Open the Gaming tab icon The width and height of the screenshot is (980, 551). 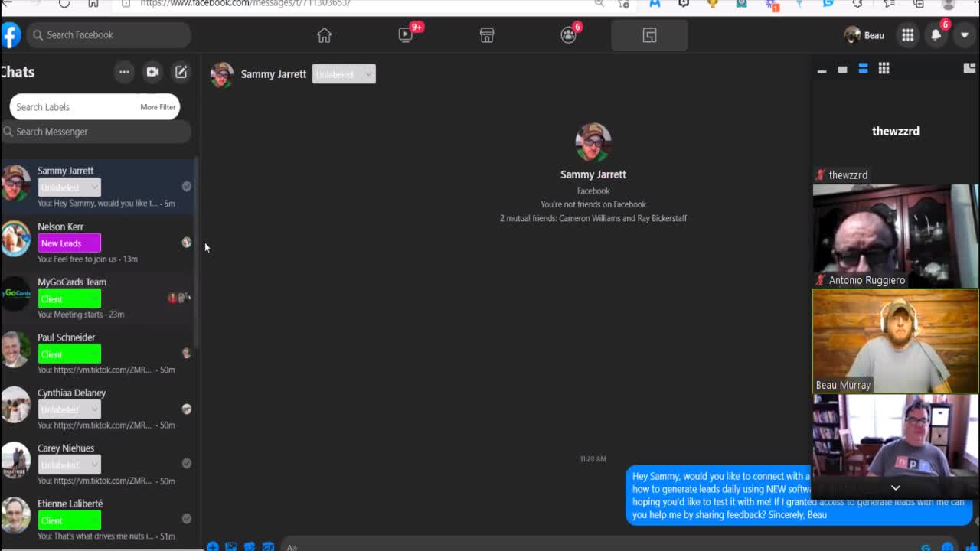point(649,35)
